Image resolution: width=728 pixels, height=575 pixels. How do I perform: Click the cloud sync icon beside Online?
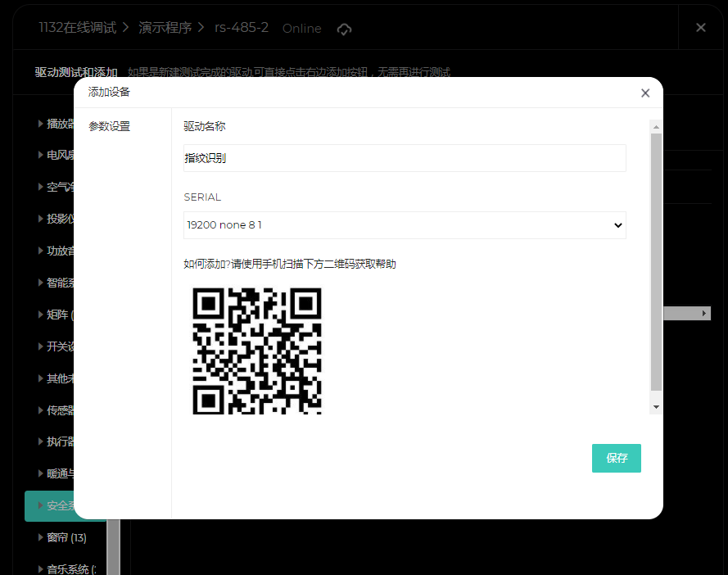click(x=344, y=29)
